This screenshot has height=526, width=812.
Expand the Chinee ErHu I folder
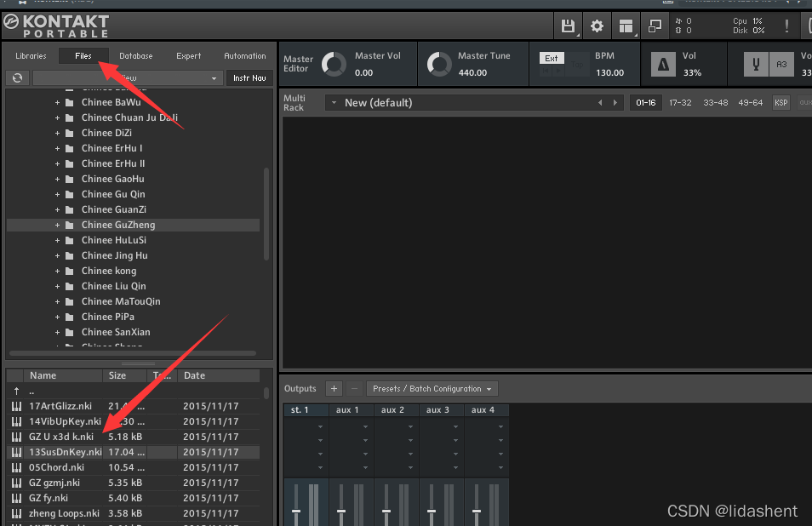pos(58,149)
